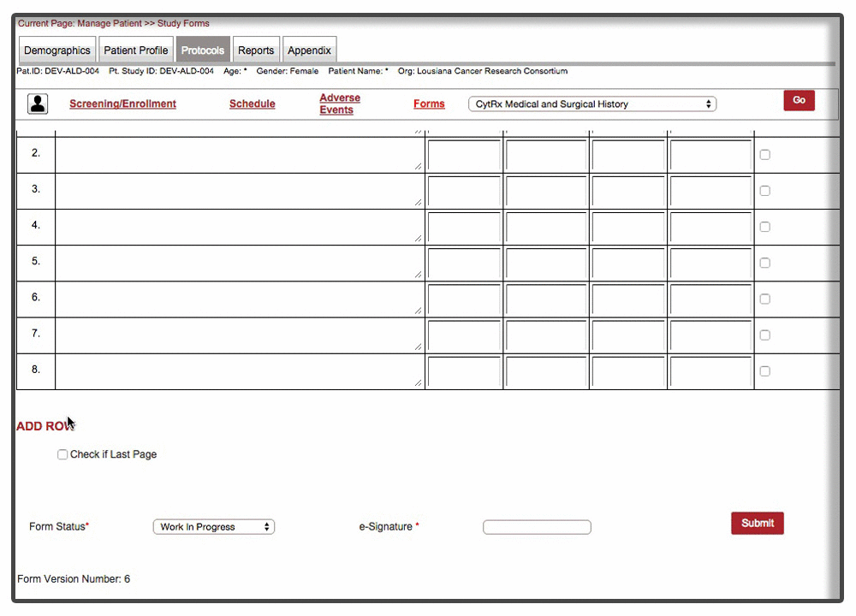Screen dimensions: 856x616
Task: Click the first small input box in row 2
Action: (x=464, y=156)
